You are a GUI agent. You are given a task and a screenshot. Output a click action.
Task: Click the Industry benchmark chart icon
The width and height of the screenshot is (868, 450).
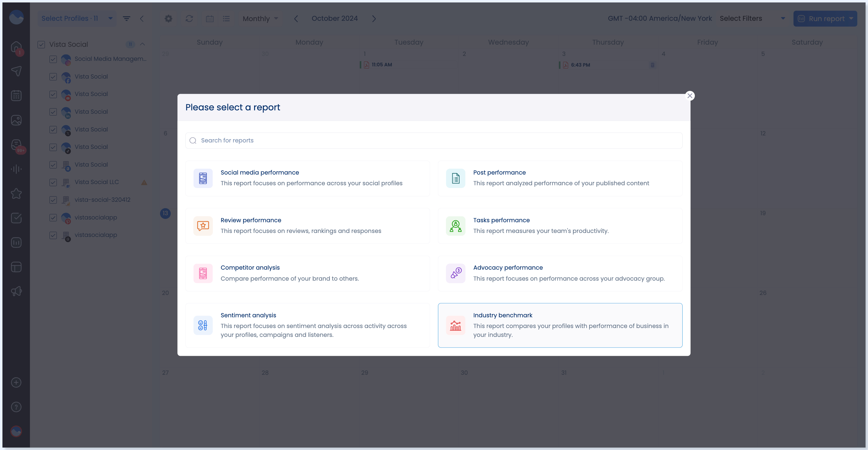[456, 325]
